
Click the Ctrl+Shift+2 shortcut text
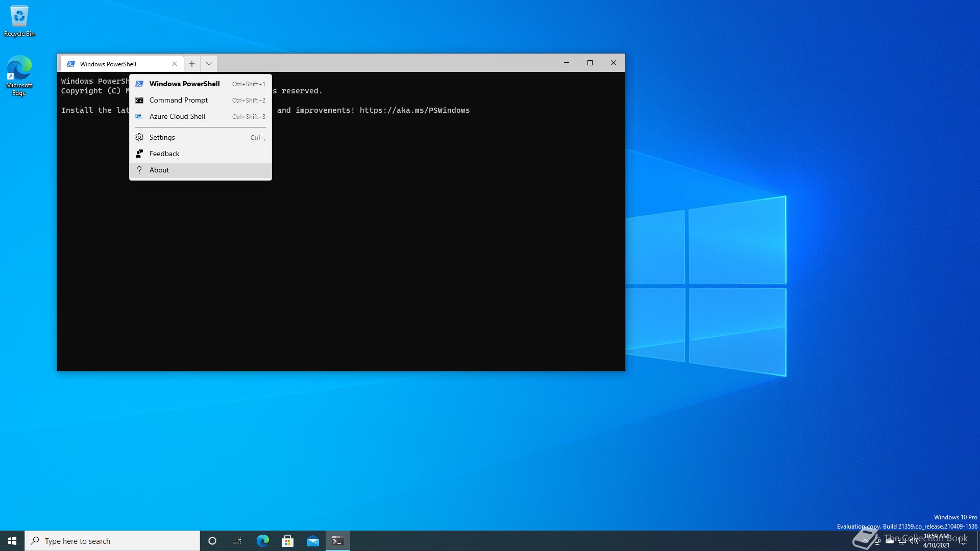click(x=249, y=101)
